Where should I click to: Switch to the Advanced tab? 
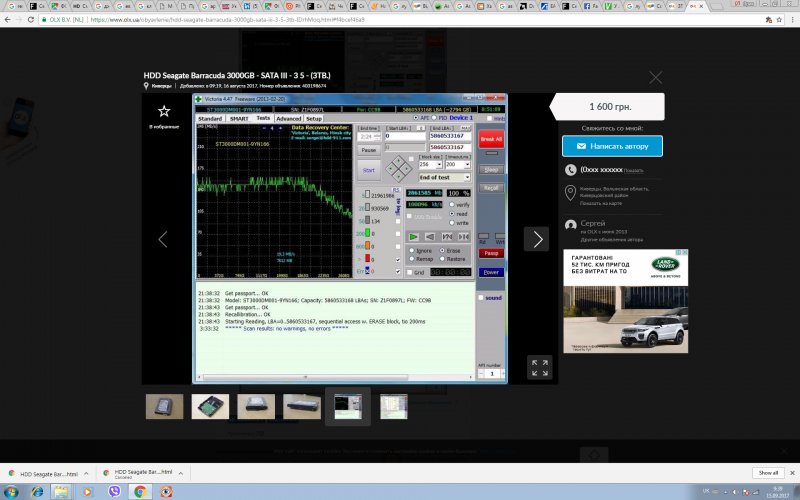(x=288, y=118)
